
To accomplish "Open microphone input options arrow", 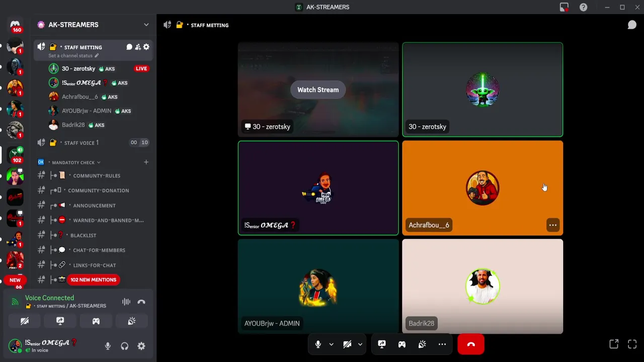I will (x=331, y=344).
